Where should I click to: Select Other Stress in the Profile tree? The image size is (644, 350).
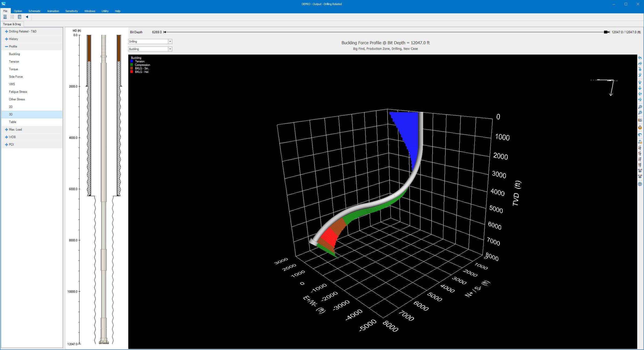pyautogui.click(x=32, y=99)
